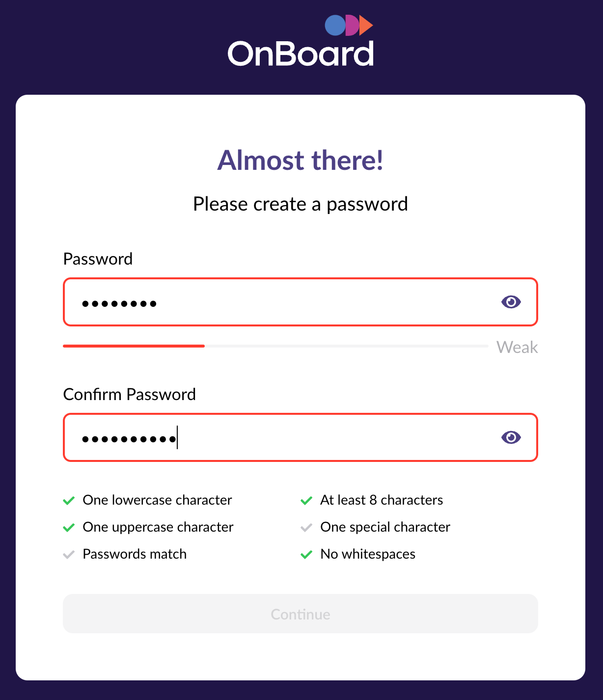Image resolution: width=603 pixels, height=700 pixels.
Task: Click the 'Please create a password' subtitle
Action: [x=301, y=204]
